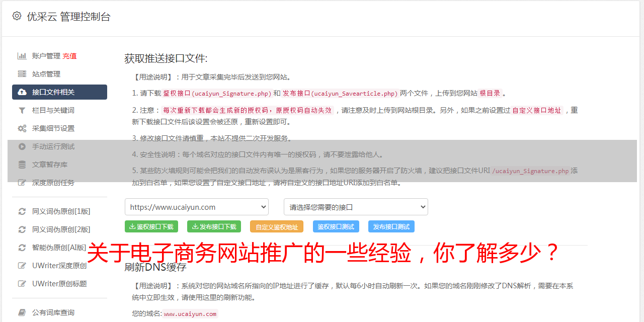
Task: Click the gear icon beside 优采云 管理控制台
Action: 17,16
